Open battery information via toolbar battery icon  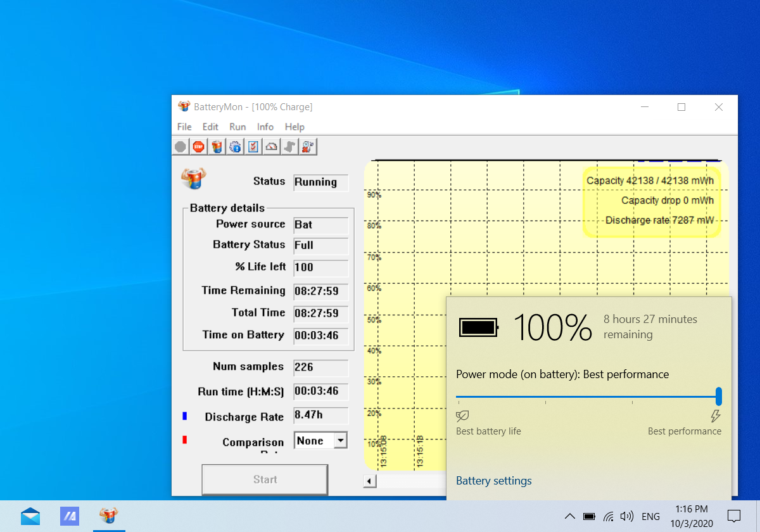217,146
